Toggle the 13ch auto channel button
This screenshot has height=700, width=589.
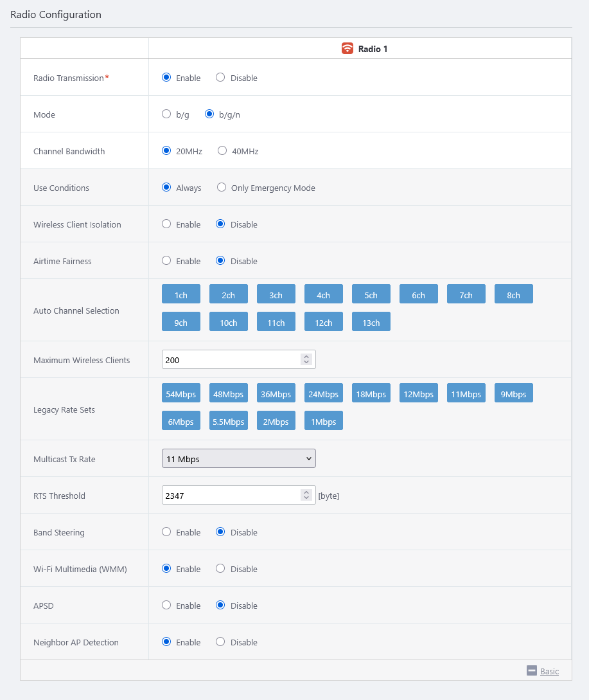[x=371, y=322]
